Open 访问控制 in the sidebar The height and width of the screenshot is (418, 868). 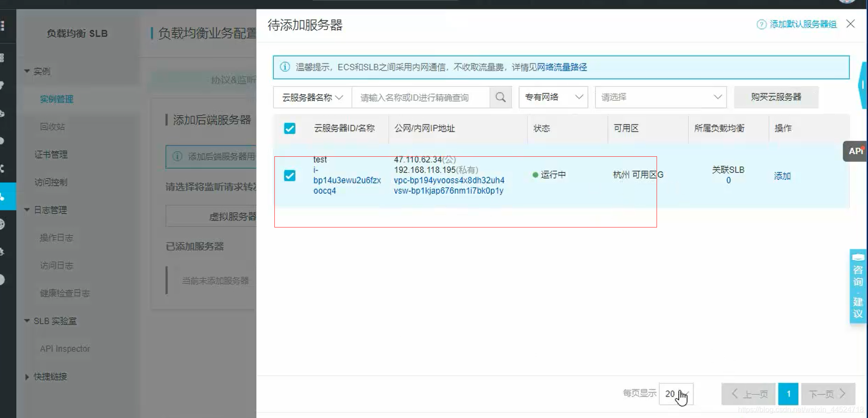[x=51, y=182]
